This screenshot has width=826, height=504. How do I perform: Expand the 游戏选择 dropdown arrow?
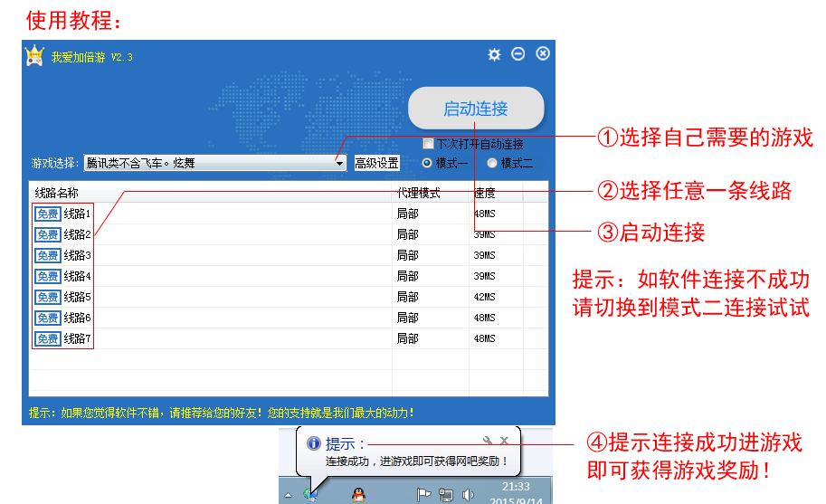pos(339,164)
